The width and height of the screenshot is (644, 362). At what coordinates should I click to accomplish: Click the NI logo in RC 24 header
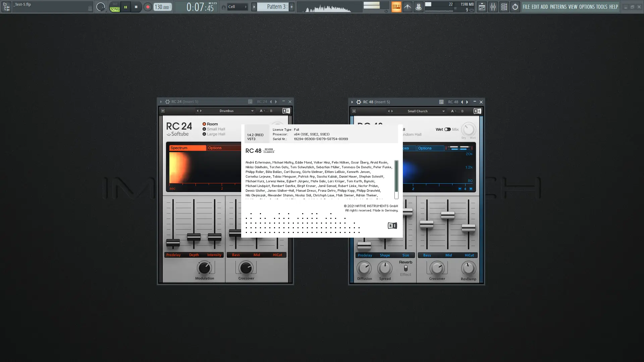pos(286,111)
